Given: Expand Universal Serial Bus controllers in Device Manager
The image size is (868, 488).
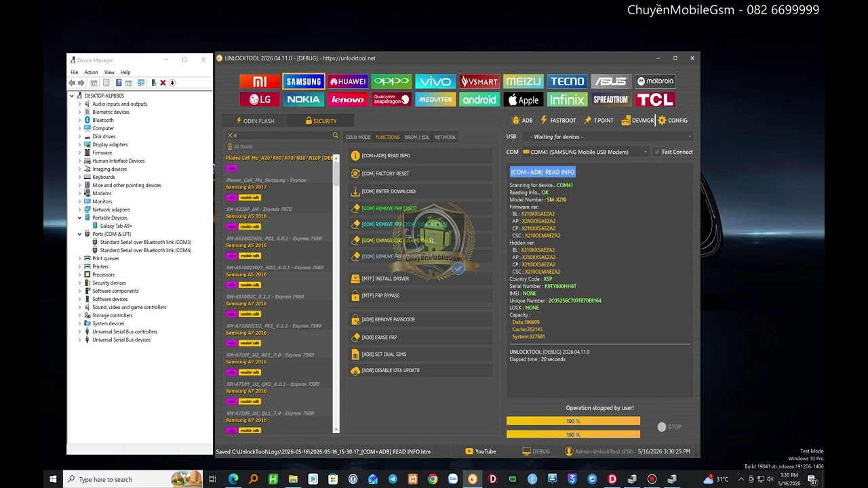Looking at the screenshot, I should pyautogui.click(x=79, y=331).
